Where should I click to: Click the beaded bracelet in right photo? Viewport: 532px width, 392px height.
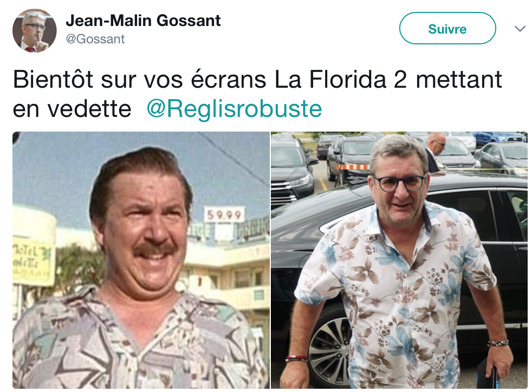point(498,343)
